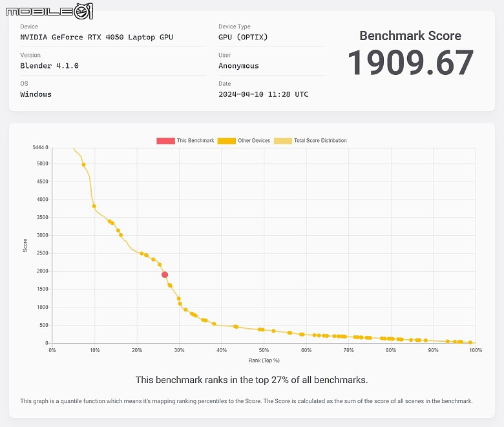Click the 30% x-axis label

179,350
